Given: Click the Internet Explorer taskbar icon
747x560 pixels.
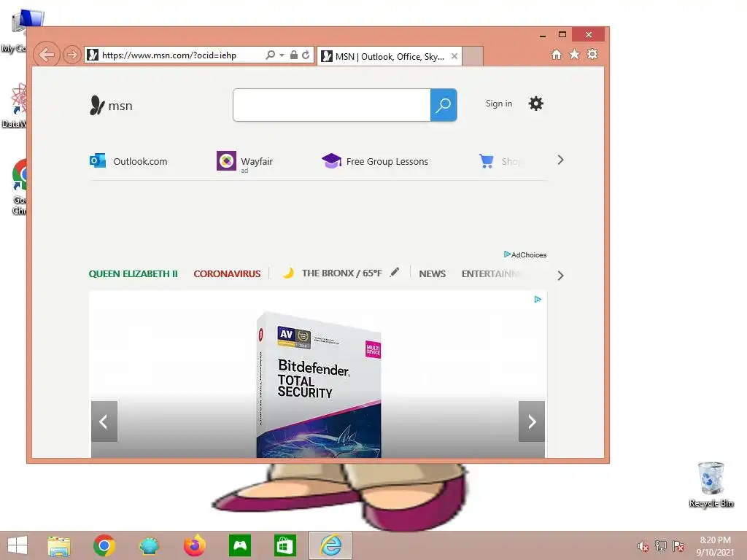Looking at the screenshot, I should pos(330,545).
